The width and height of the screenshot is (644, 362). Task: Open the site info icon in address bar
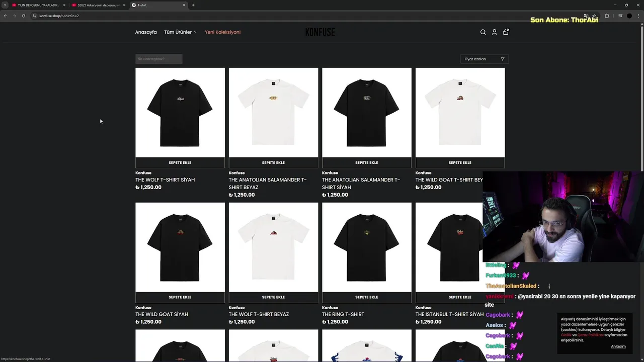[34, 16]
